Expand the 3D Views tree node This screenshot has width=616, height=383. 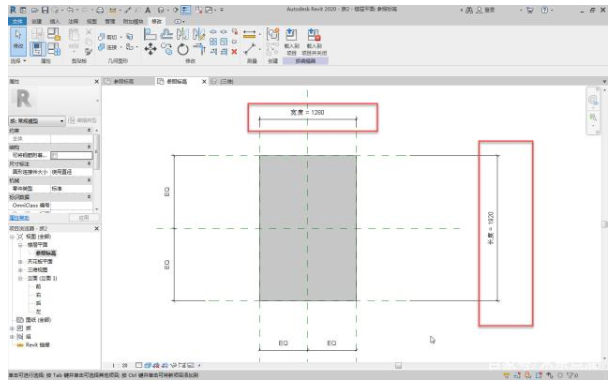[20, 270]
